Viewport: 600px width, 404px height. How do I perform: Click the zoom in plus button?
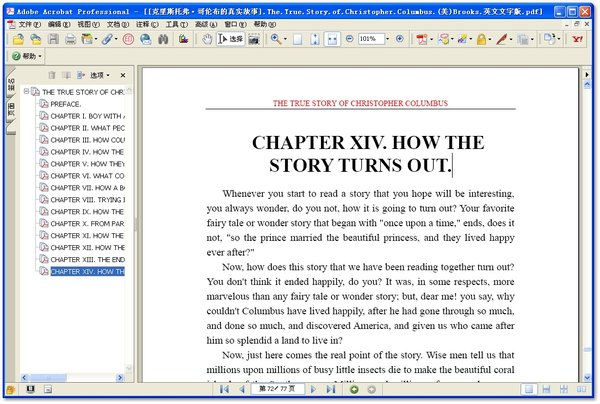tap(399, 39)
